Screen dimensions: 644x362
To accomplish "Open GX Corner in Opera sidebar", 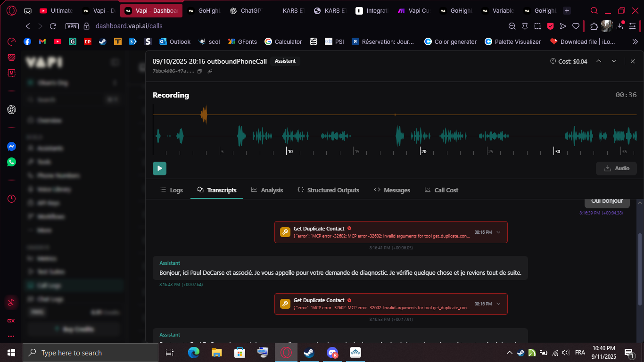I will (11, 321).
